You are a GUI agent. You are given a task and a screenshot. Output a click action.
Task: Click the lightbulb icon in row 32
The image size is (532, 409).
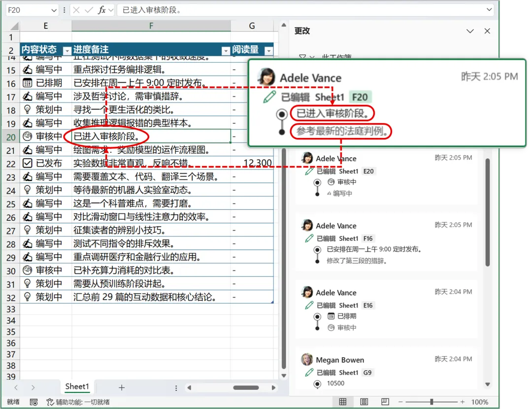point(28,297)
